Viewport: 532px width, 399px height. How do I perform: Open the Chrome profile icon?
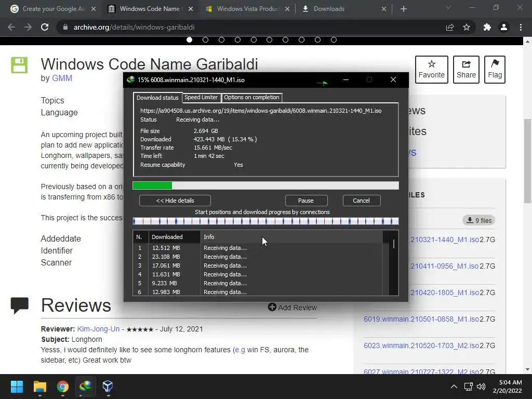coord(504,27)
